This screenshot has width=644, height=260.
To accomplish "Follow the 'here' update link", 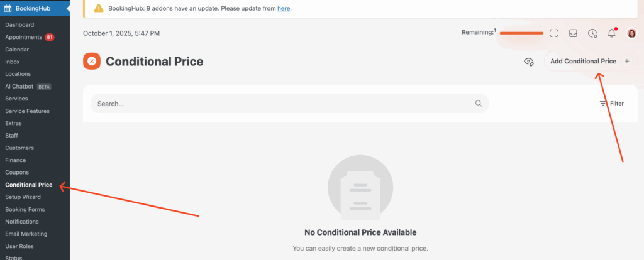I will (x=284, y=8).
